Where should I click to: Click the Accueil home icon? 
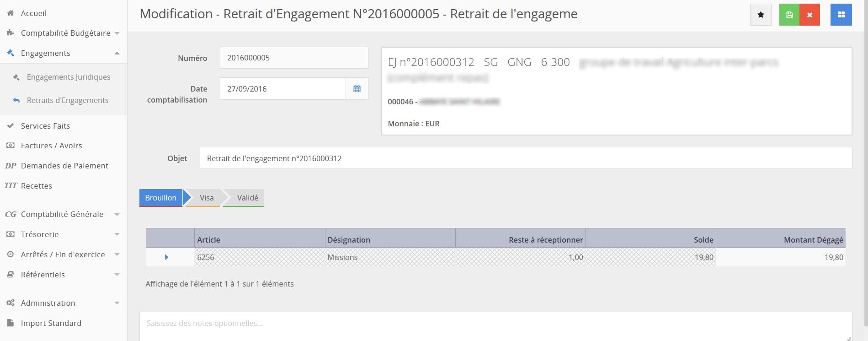click(11, 13)
